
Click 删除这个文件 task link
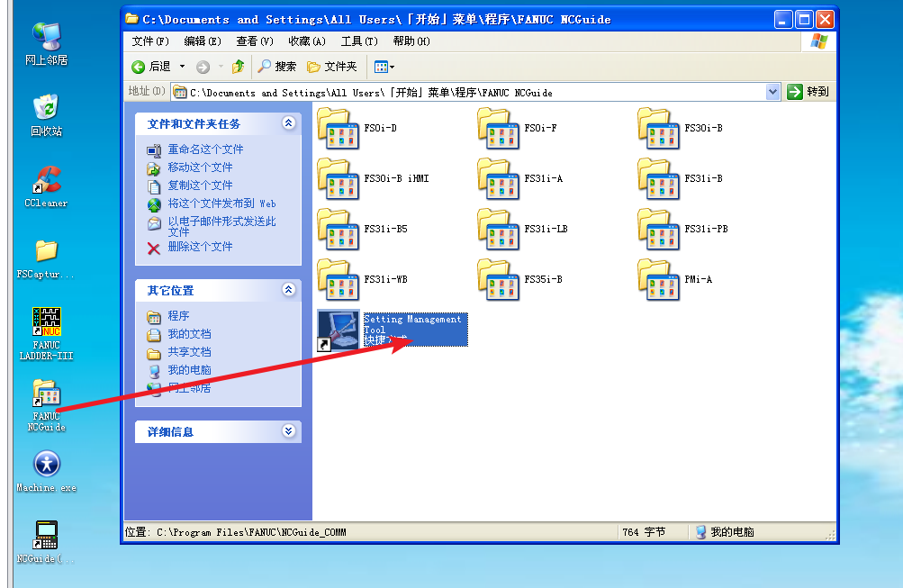(200, 247)
